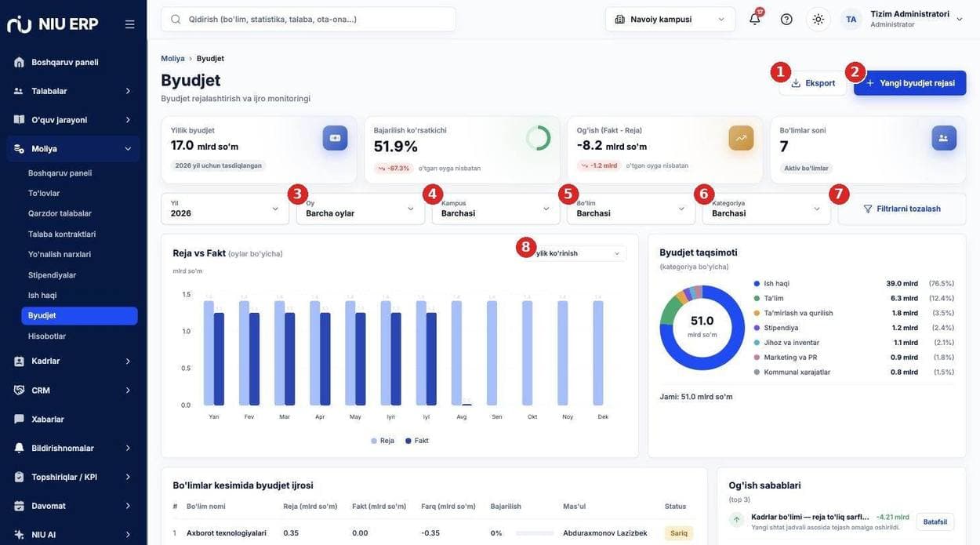Click the TA user avatar
This screenshot has height=545, width=980.
851,19
